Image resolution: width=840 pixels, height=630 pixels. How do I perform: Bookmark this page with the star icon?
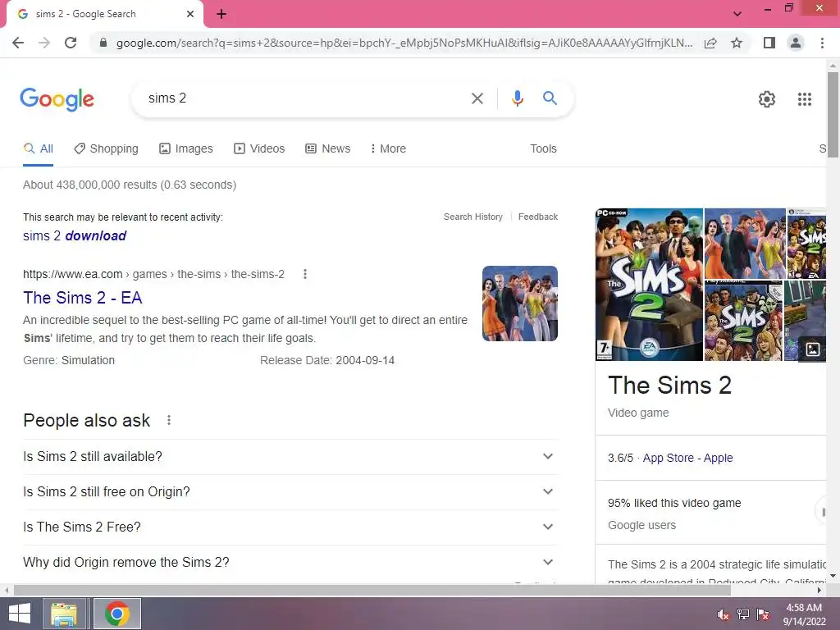click(737, 43)
